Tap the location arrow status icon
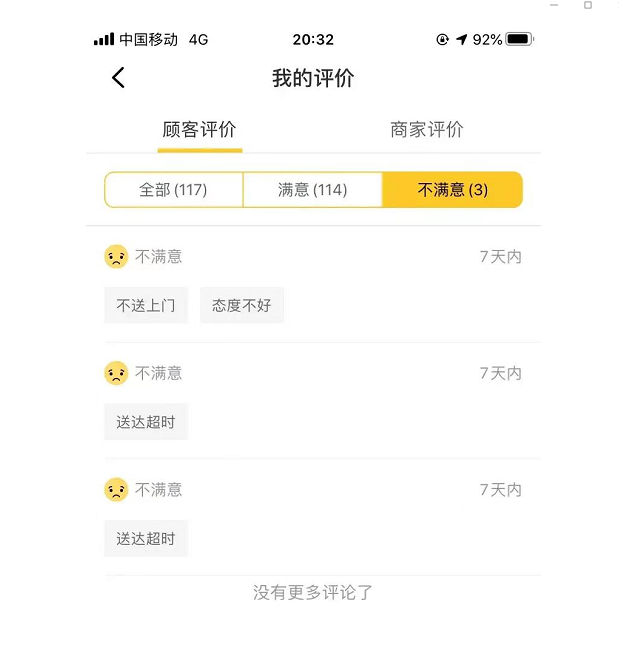Screen dimensions: 619x659 click(x=461, y=39)
